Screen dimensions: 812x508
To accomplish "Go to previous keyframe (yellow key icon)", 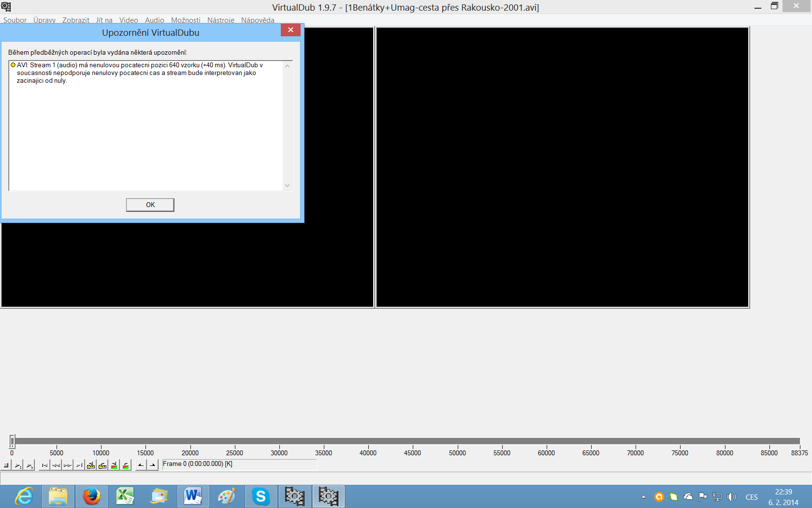I will [91, 465].
